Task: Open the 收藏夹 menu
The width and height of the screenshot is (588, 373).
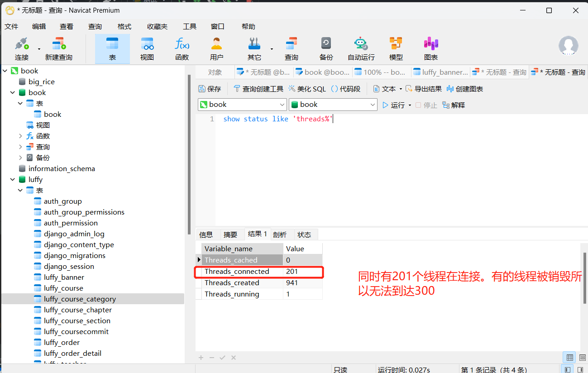Action: click(x=158, y=27)
